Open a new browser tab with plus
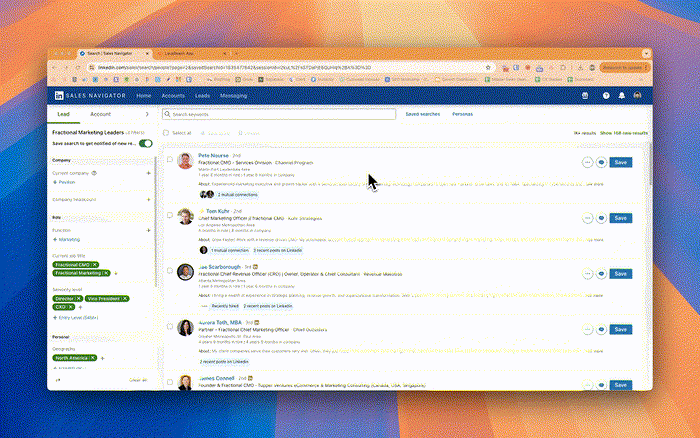700x438 pixels. [237, 54]
